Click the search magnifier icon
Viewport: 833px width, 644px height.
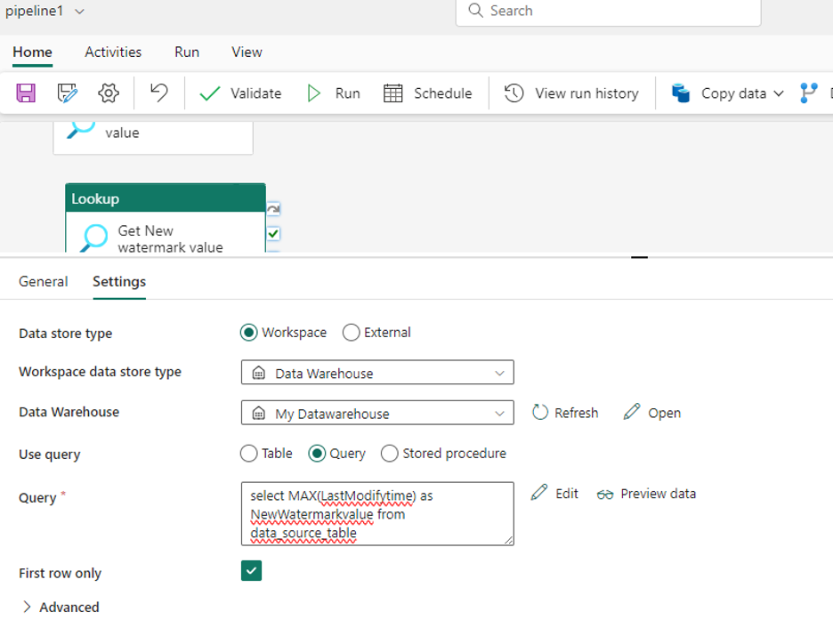(475, 11)
